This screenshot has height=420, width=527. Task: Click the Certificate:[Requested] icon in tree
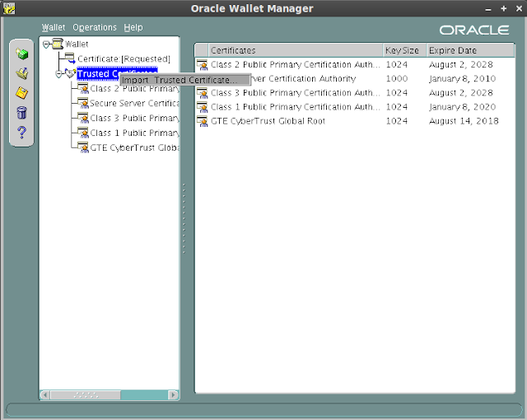tap(70, 58)
